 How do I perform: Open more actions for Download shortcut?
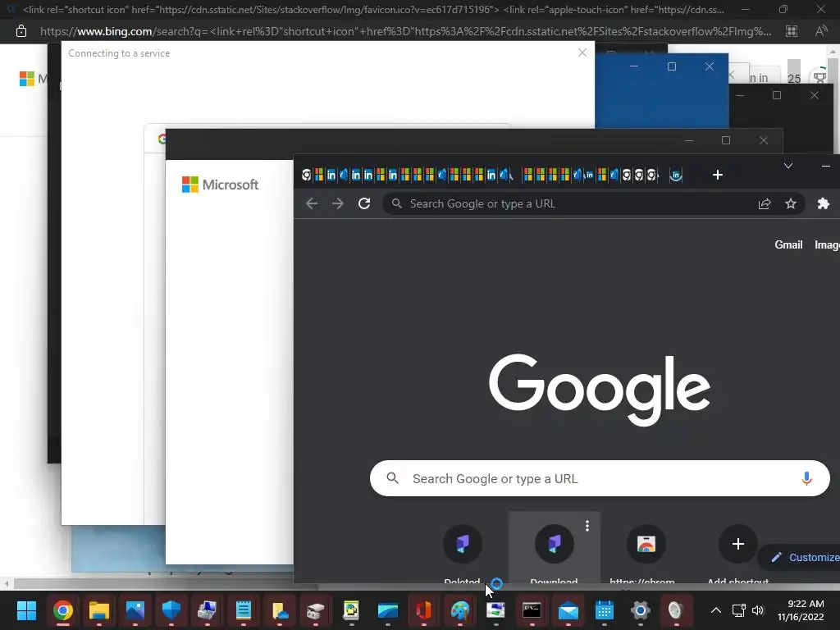(x=587, y=526)
